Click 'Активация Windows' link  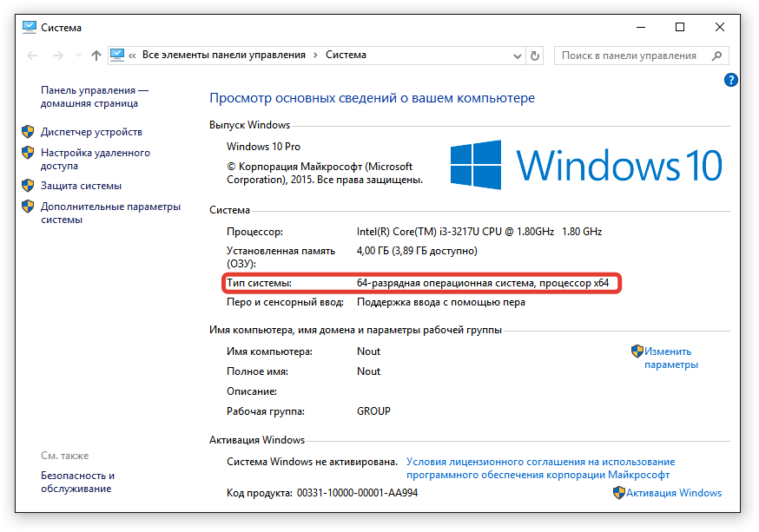[674, 493]
